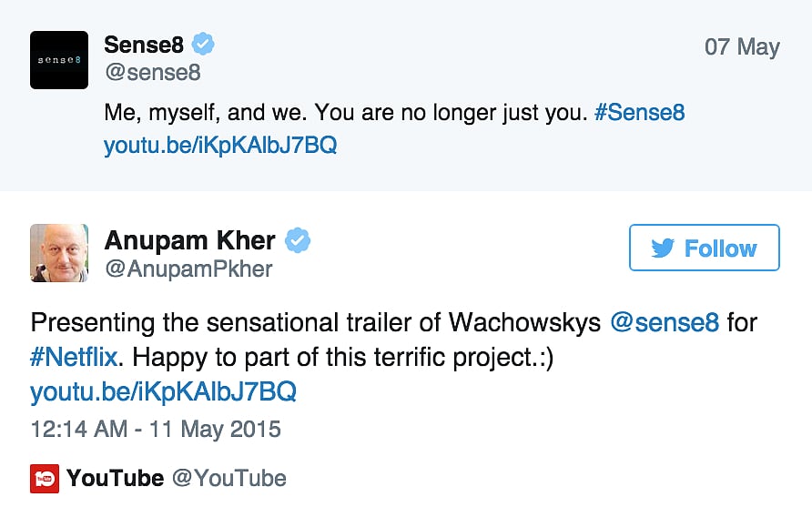
Task: Open @sense8 mention in Anupam's tweet
Action: tap(665, 323)
